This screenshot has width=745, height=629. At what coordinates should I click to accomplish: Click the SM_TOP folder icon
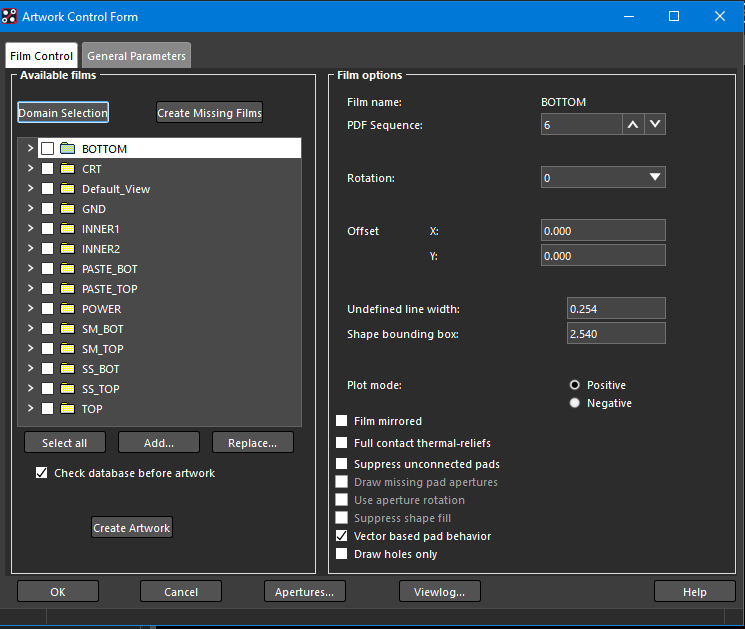67,349
